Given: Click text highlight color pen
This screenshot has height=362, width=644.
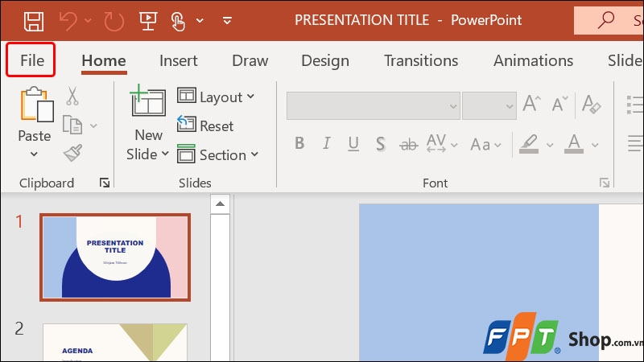Looking at the screenshot, I should (x=529, y=144).
